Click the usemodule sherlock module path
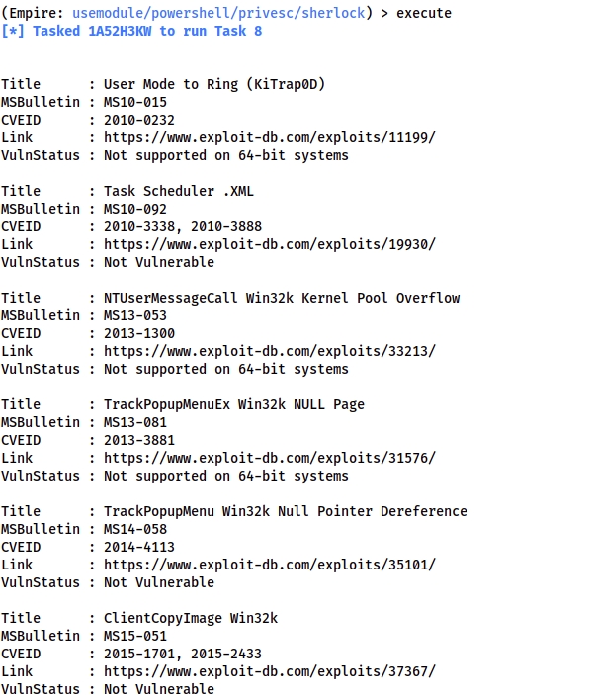 click(x=219, y=14)
